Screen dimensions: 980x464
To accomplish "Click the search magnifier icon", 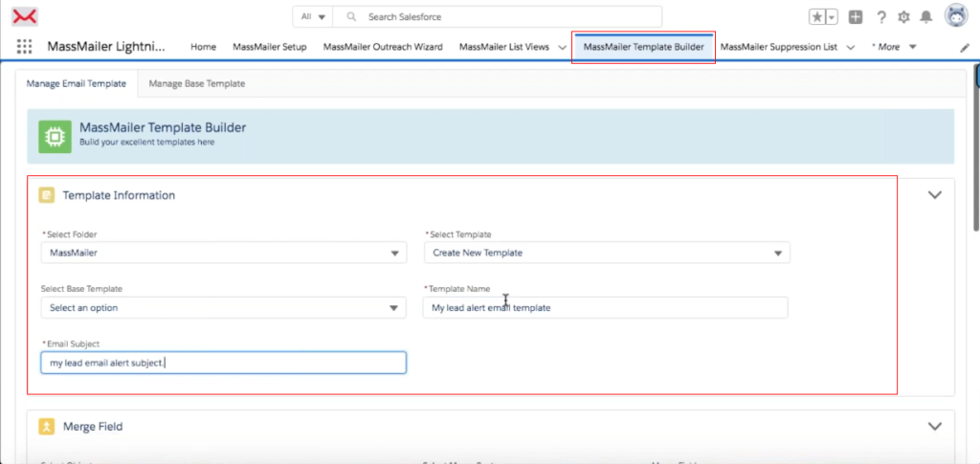I will 352,17.
